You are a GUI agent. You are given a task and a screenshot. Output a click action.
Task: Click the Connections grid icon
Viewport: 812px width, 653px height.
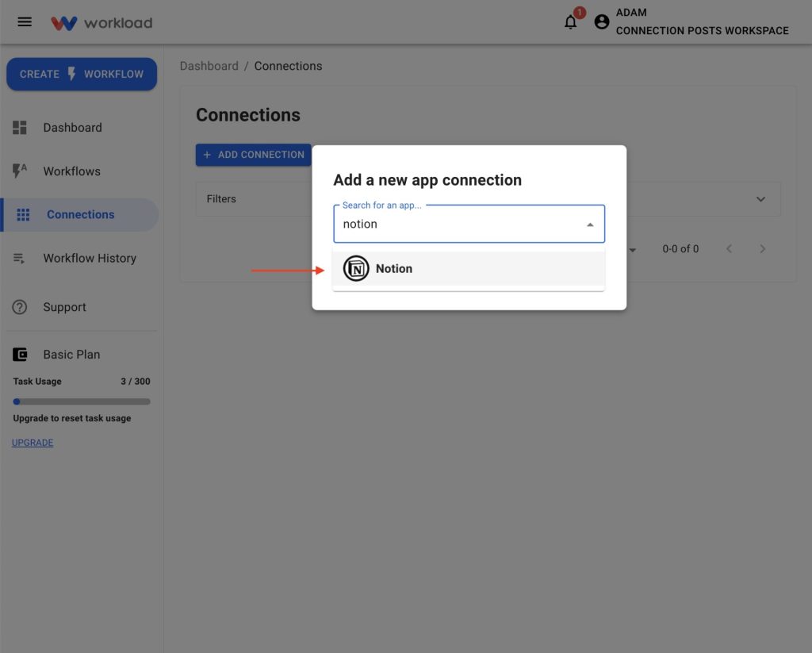pyautogui.click(x=23, y=214)
